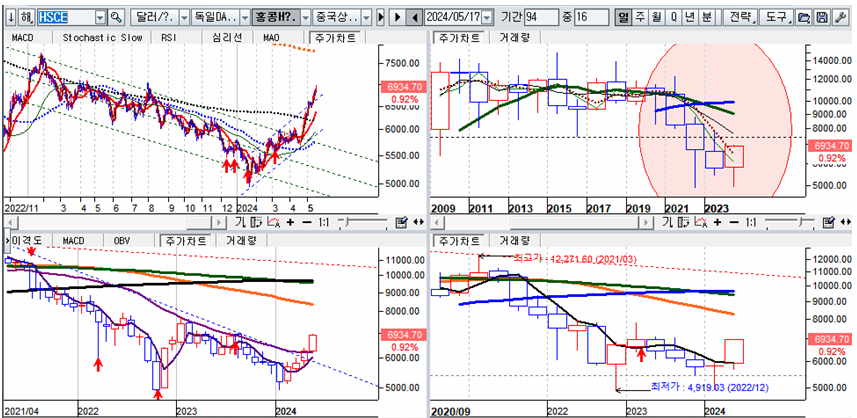The width and height of the screenshot is (857, 418).
Task: Open the dropdown arrow next to 중국상..
Action: (366, 17)
